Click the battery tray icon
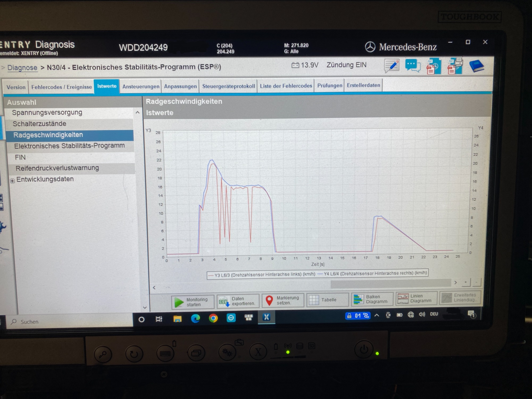The image size is (532, 399). click(x=400, y=315)
